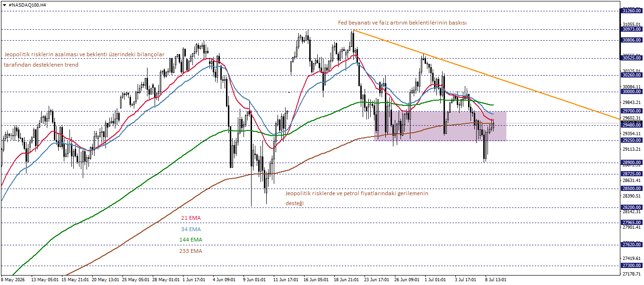This screenshot has width=644, height=285.
Task: Click the 30260.00 price level label
Action: 632,75
